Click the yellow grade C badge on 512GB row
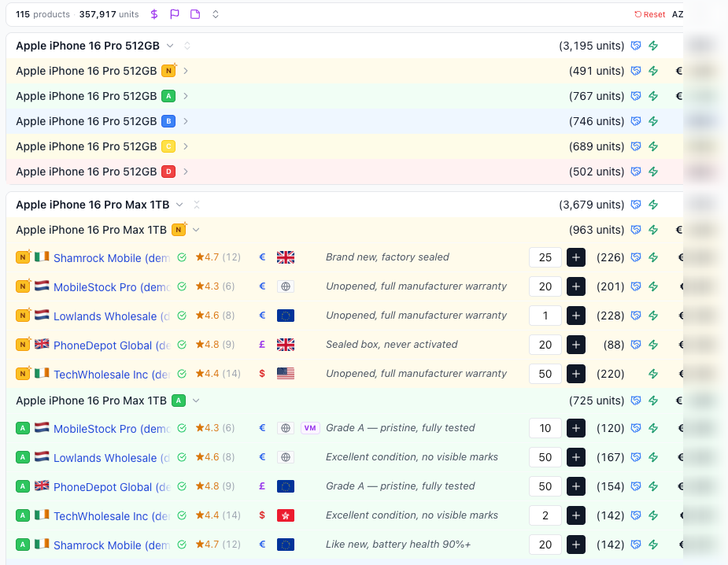This screenshot has width=728, height=565. pyautogui.click(x=168, y=146)
